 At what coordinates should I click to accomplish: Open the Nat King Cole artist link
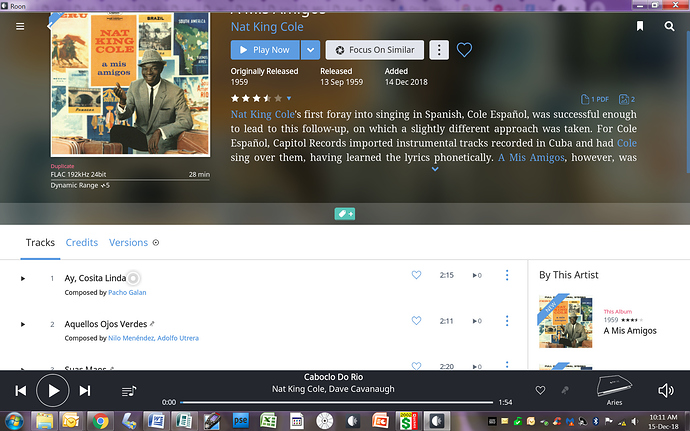point(267,27)
